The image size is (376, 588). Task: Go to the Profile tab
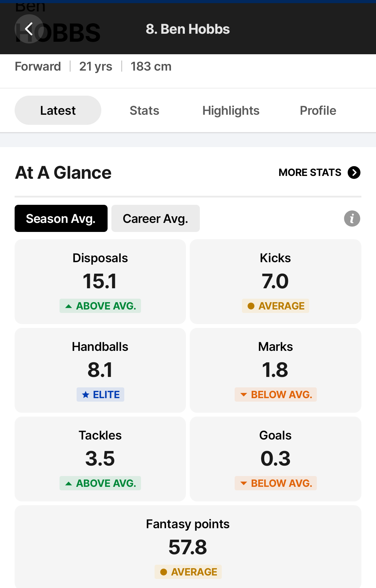[x=318, y=111]
